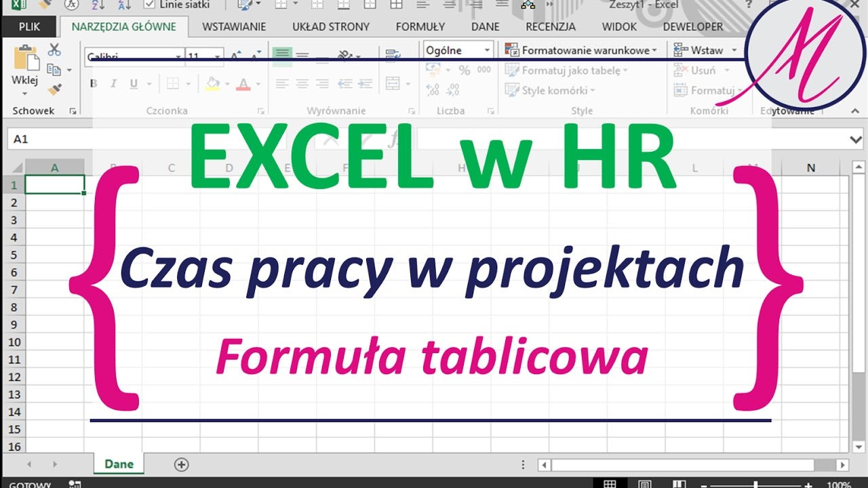Image resolution: width=868 pixels, height=488 pixels.
Task: Select the Dane sheet tab
Action: 119,464
